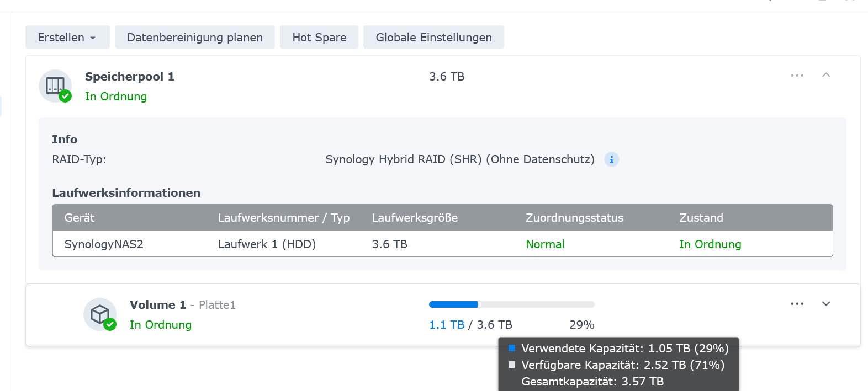
Task: Click the Volume 1 cube icon
Action: tap(100, 314)
